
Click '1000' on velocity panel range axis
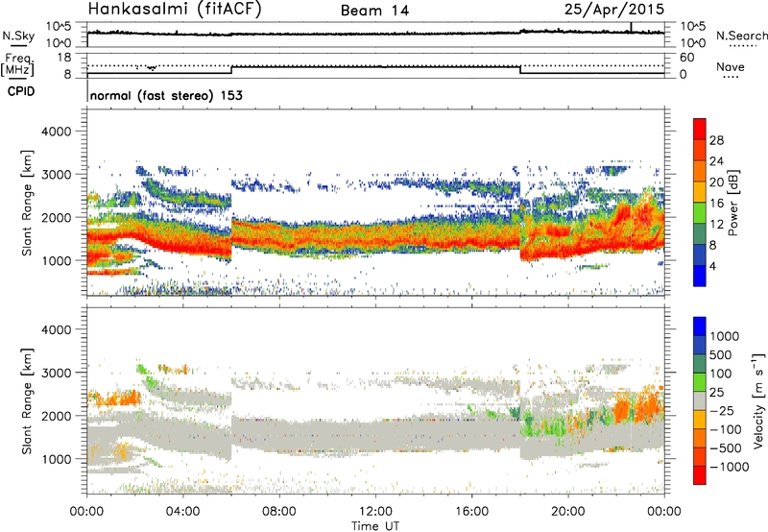(x=56, y=459)
